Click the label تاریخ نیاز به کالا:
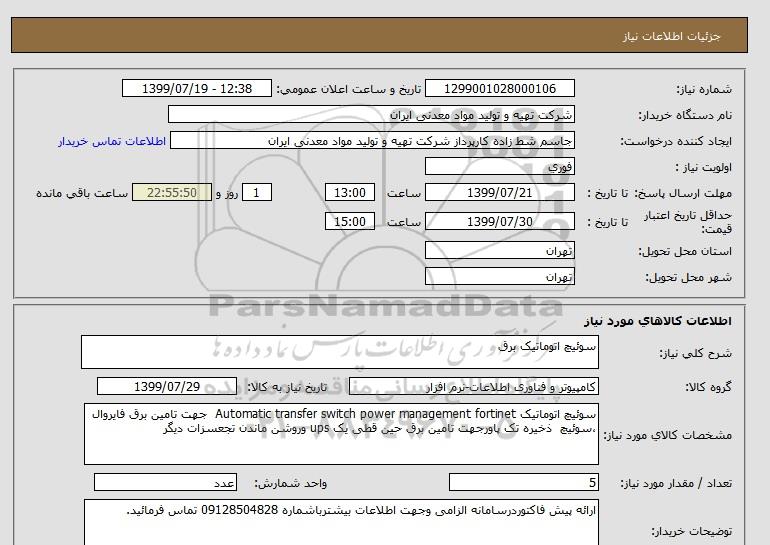The image size is (770, 545). click(287, 387)
